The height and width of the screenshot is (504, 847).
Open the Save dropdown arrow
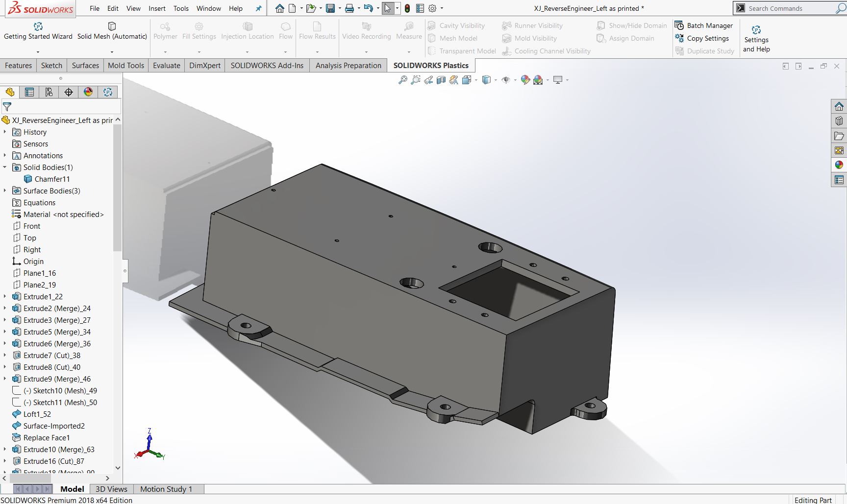340,8
